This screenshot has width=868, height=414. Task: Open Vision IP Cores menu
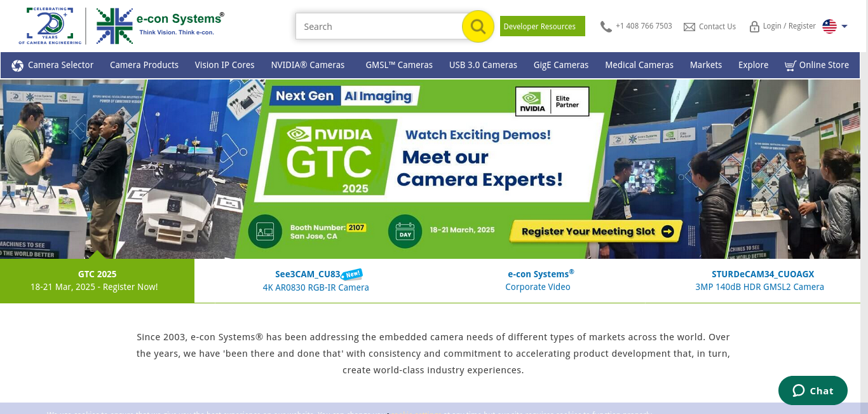point(225,65)
